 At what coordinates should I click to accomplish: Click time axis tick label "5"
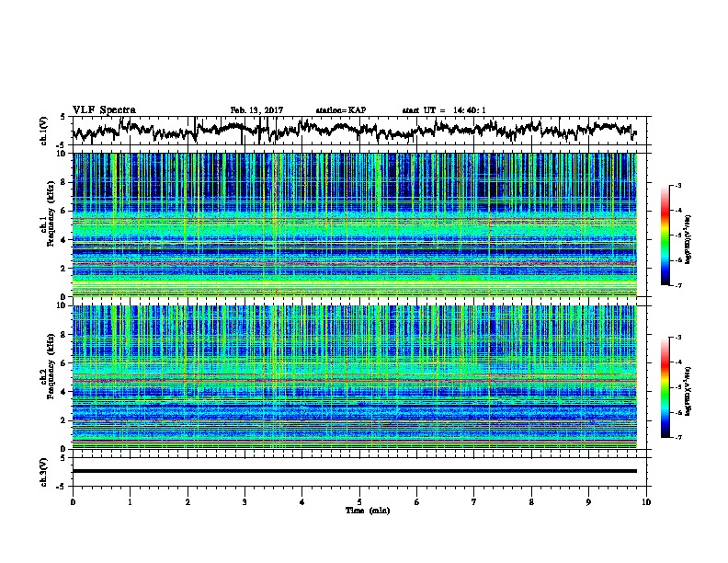point(359,502)
